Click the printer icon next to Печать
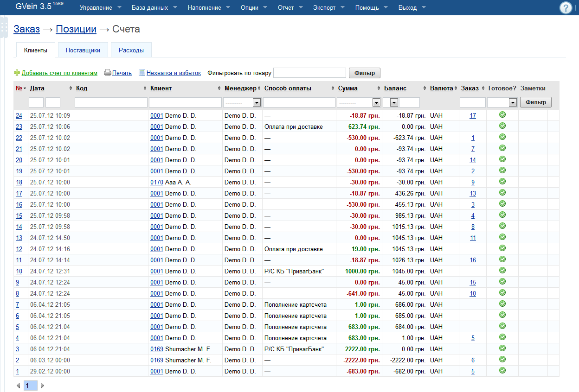 (107, 73)
